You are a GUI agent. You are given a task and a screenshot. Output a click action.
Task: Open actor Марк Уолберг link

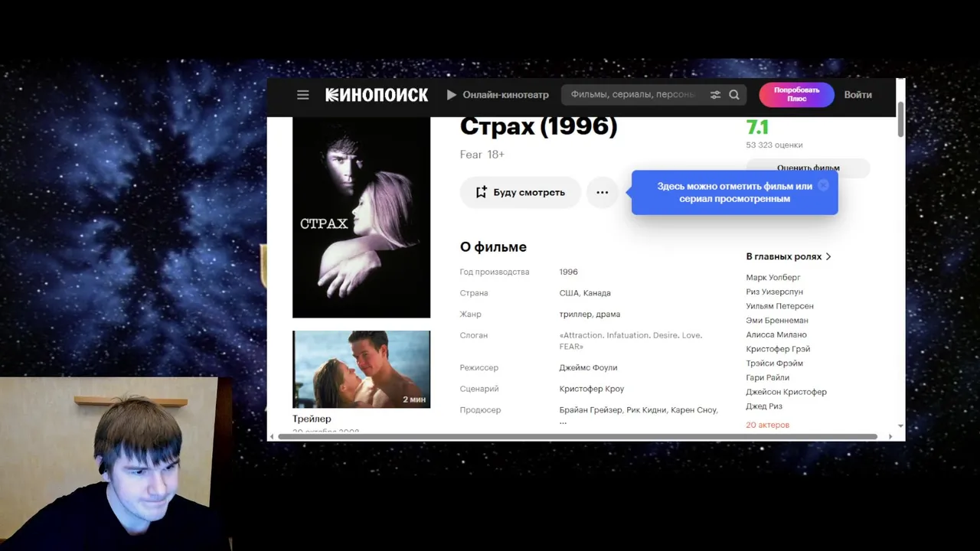[x=773, y=277]
